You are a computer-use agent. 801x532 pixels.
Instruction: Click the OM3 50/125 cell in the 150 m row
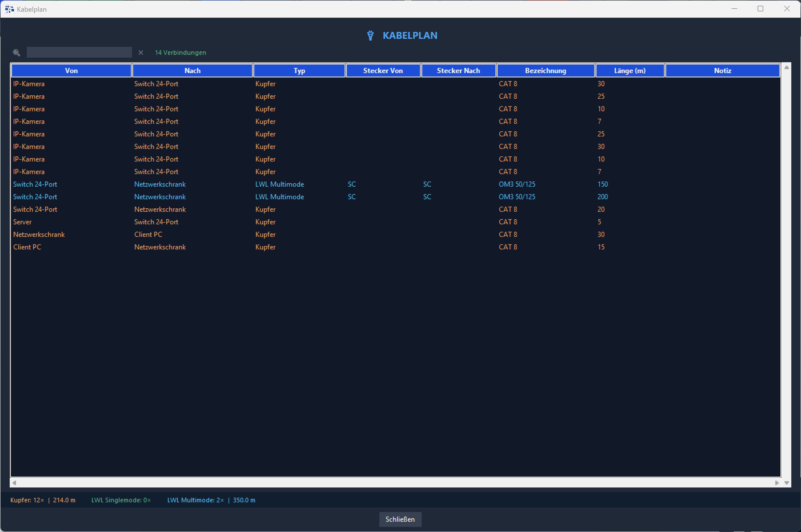[x=517, y=184]
